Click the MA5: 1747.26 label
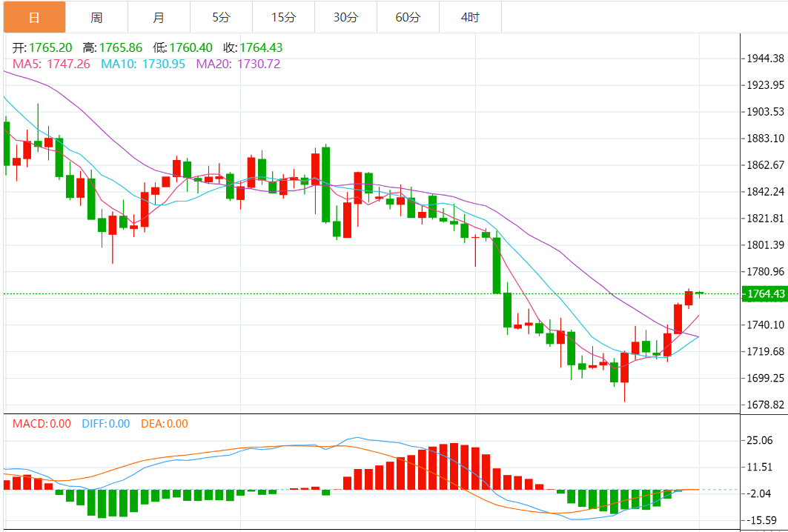 coord(51,64)
